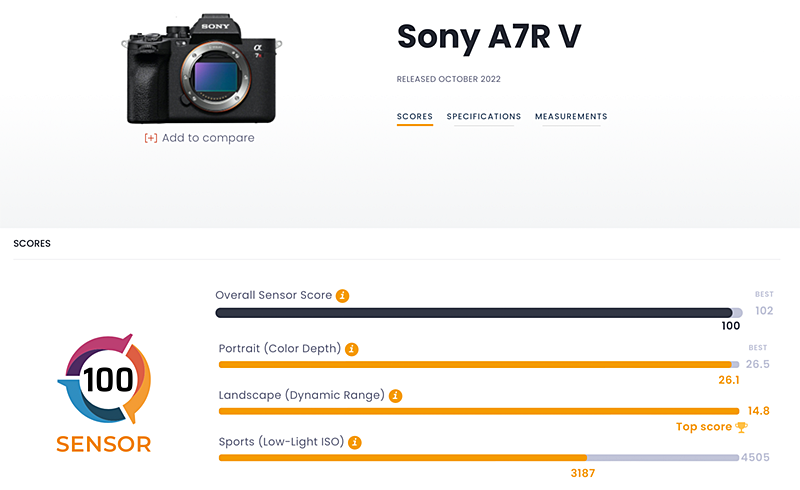800x490 pixels.
Task: Click the red plus icon before Add to compare
Action: point(150,138)
